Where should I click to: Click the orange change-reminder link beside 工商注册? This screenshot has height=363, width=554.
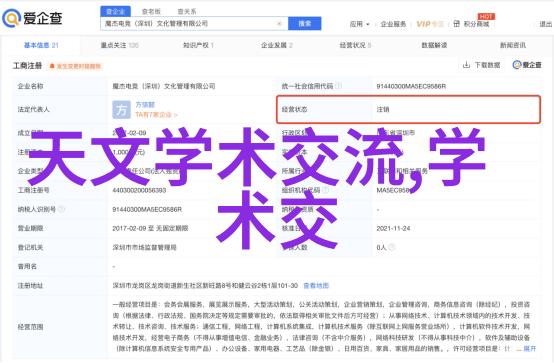(x=79, y=66)
